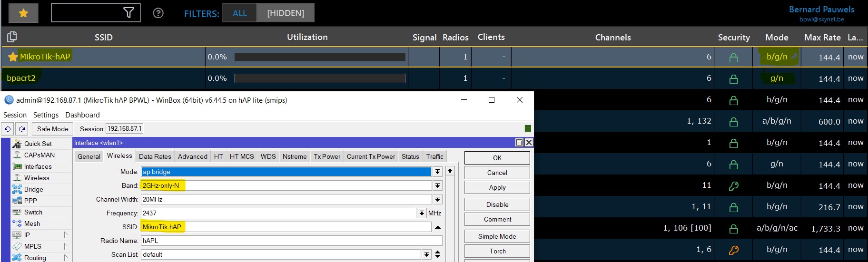
Task: Expand the IP submenu arrow
Action: click(66, 235)
